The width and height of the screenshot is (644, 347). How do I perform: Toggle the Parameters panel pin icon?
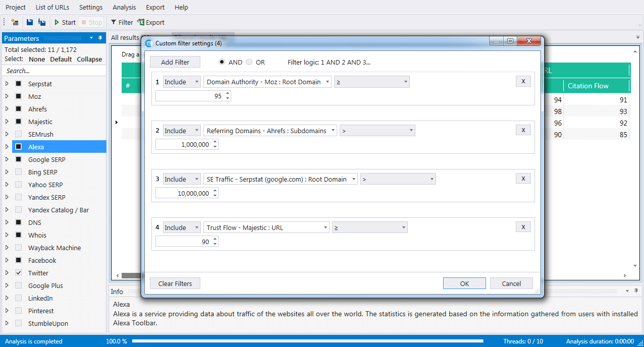point(100,38)
